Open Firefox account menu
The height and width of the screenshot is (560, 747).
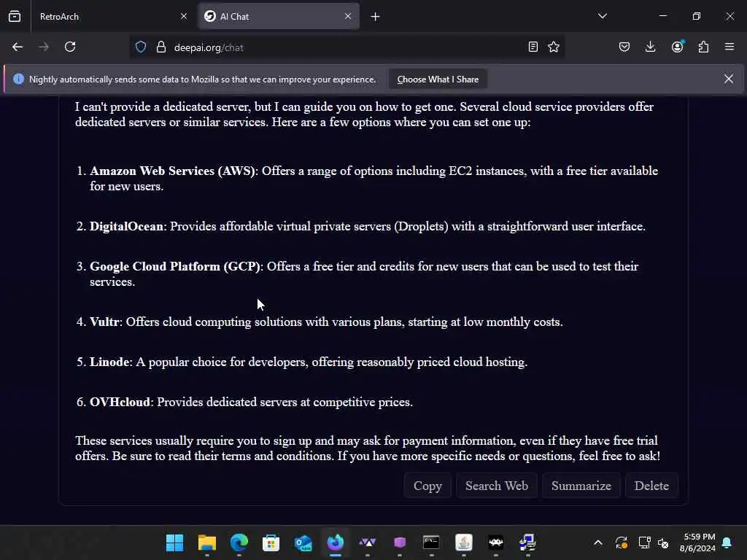tap(678, 47)
